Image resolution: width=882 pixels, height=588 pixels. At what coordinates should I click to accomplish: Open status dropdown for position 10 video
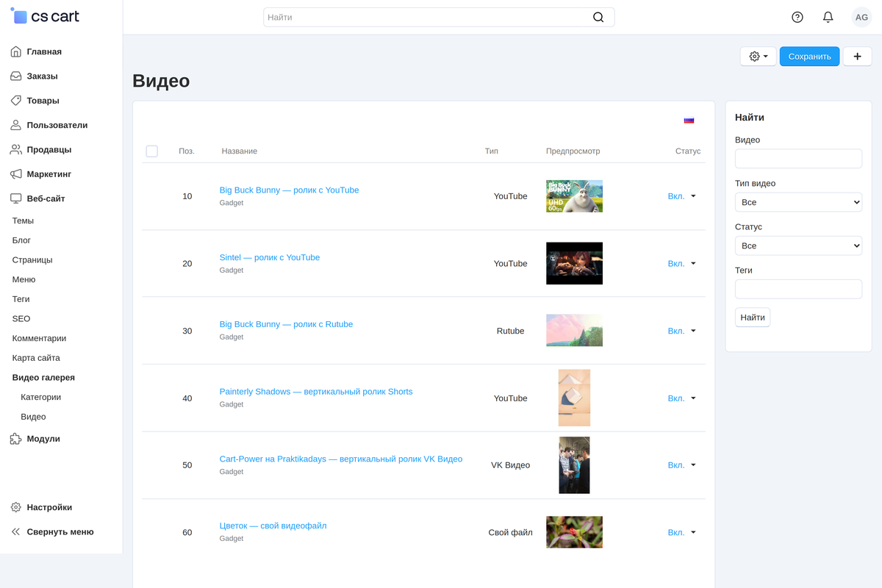[x=682, y=196]
